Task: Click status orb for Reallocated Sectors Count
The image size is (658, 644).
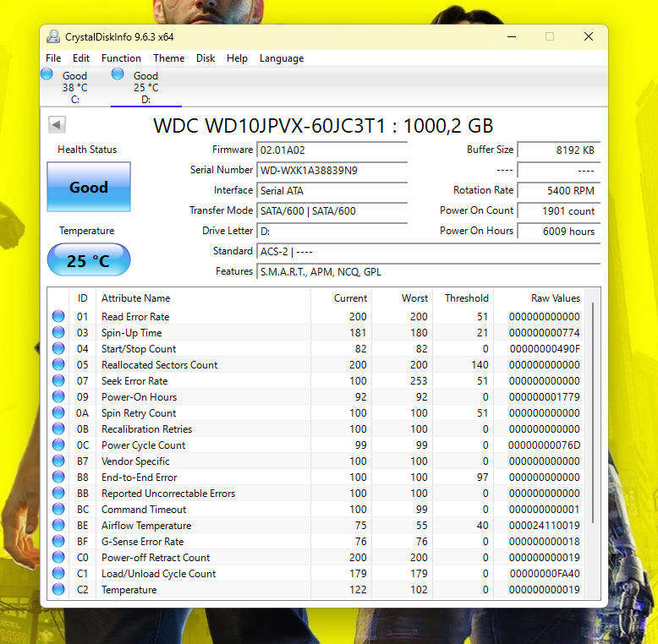Action: tap(58, 365)
